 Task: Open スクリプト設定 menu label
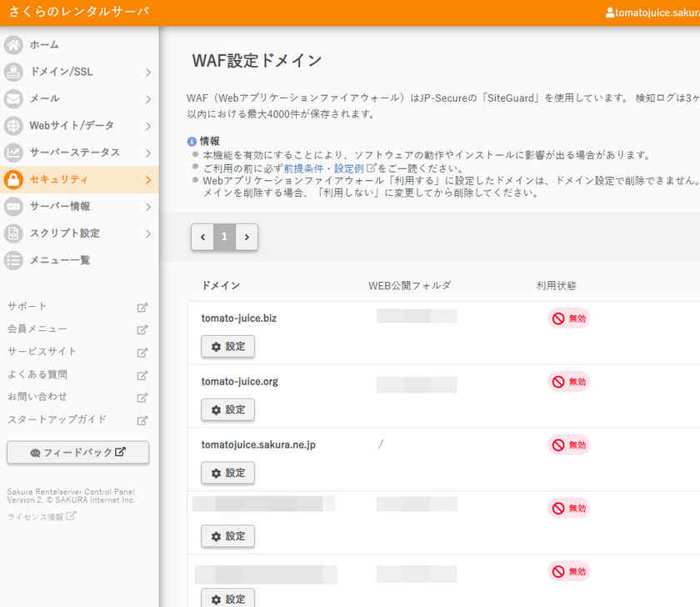point(65,233)
